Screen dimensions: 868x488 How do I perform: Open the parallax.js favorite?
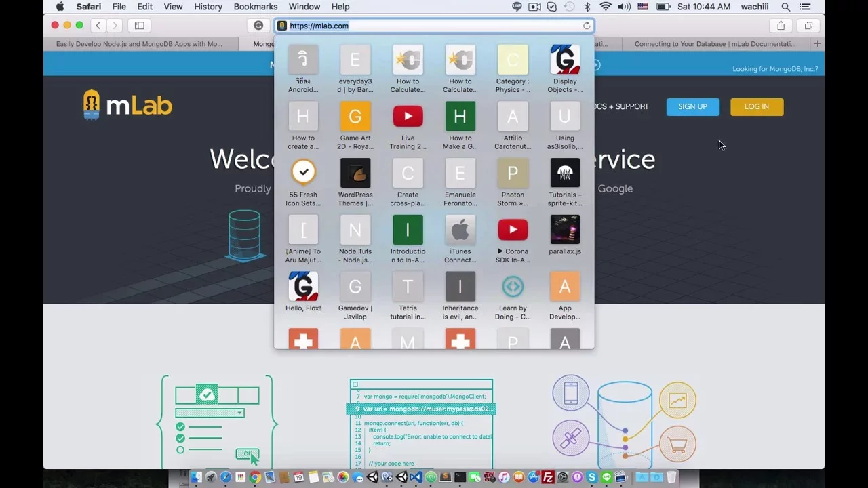point(565,230)
